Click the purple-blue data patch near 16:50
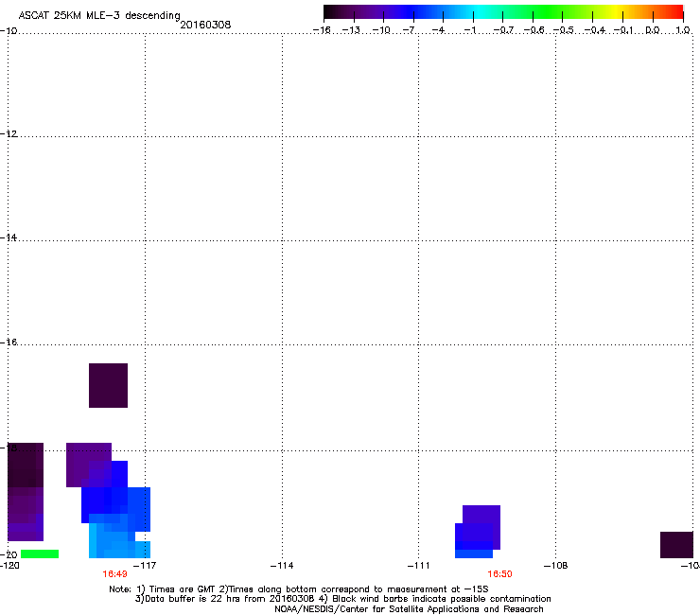Viewport: 700px width, 615px height. pyautogui.click(x=478, y=532)
